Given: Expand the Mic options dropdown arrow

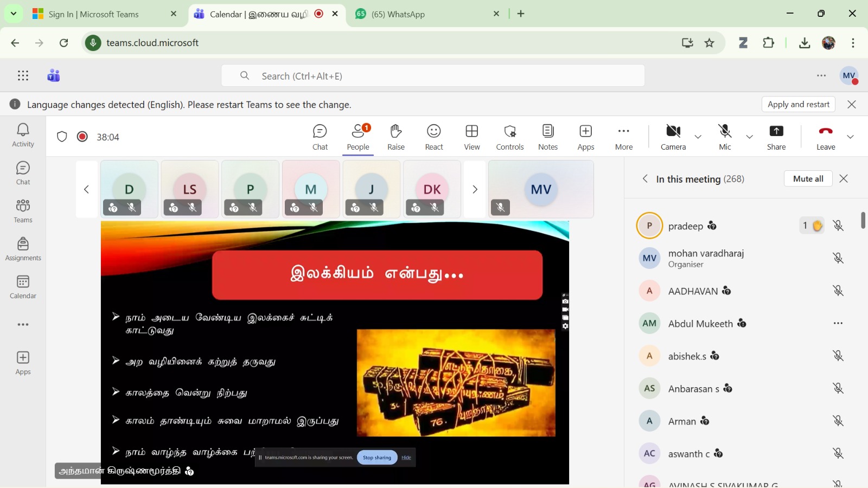Looking at the screenshot, I should tap(750, 137).
